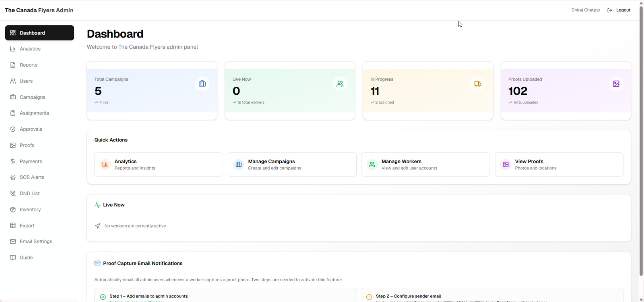Click briefcase icon on Total Campaigns card
644x302 pixels.
pyautogui.click(x=202, y=84)
